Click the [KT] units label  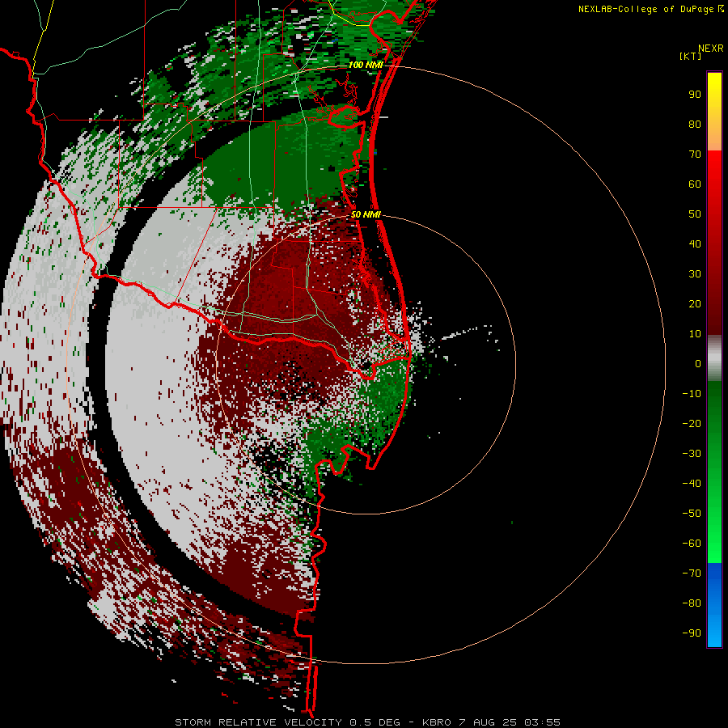click(691, 56)
